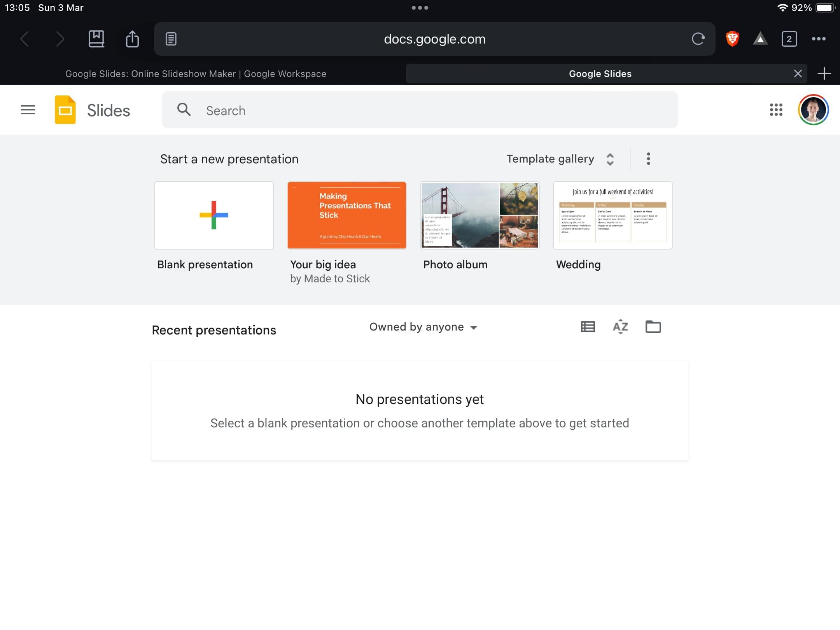Open browser bookmarks book icon
The image size is (840, 630).
point(96,39)
